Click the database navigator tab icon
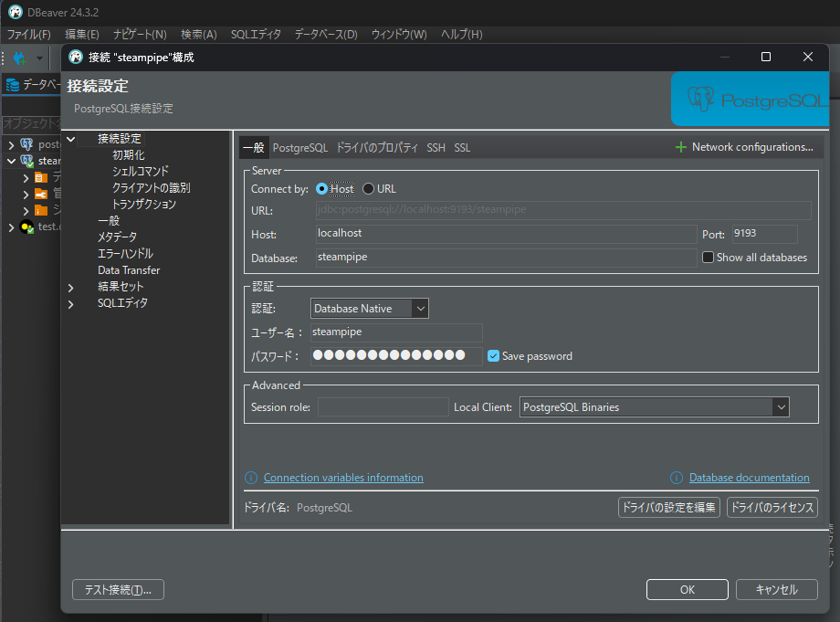 13,85
